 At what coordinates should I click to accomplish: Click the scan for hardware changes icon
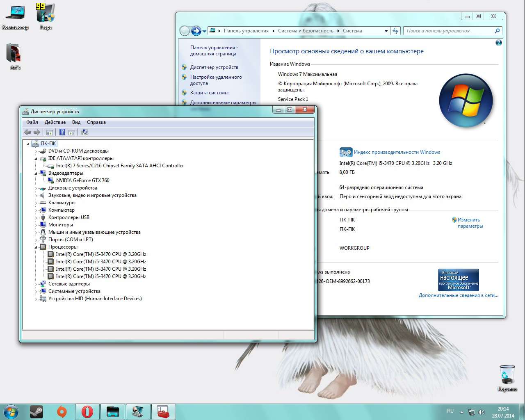84,132
